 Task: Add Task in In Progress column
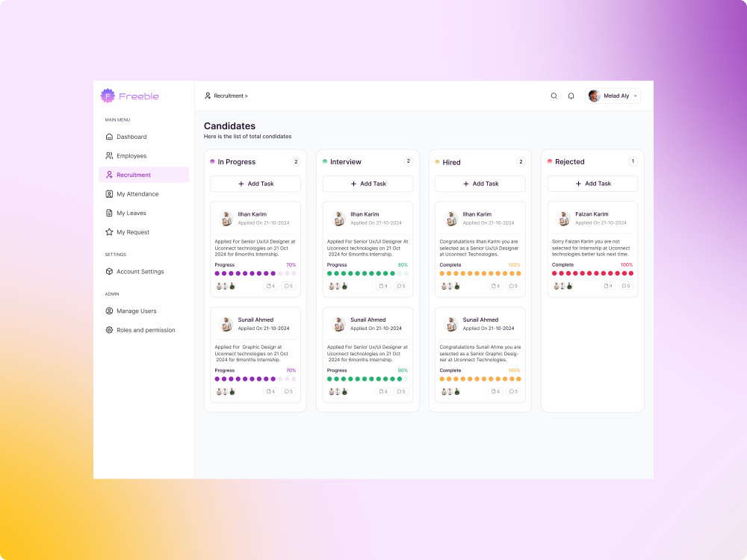[x=255, y=184]
